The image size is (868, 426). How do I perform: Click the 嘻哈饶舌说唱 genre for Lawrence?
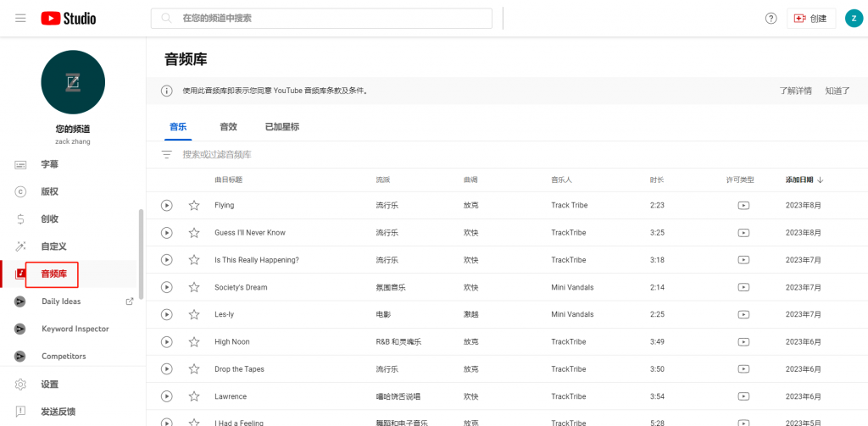coord(398,396)
